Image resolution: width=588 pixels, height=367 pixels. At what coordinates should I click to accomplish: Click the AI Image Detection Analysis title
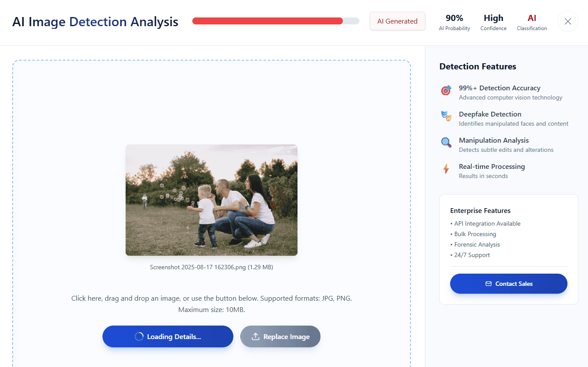pos(95,22)
